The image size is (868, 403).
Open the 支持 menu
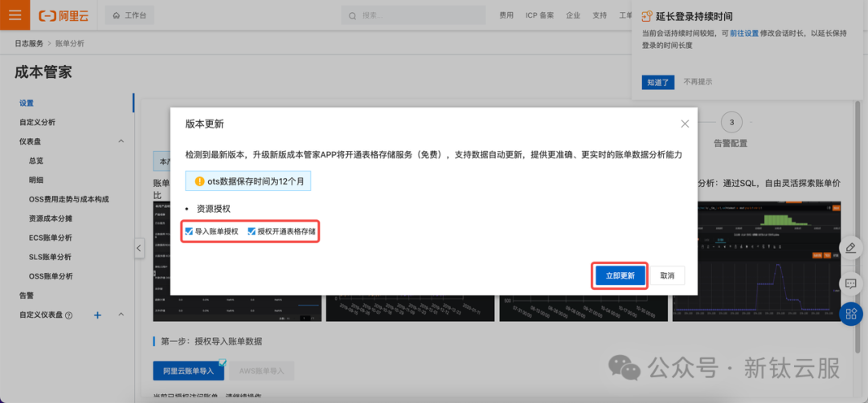(600, 15)
